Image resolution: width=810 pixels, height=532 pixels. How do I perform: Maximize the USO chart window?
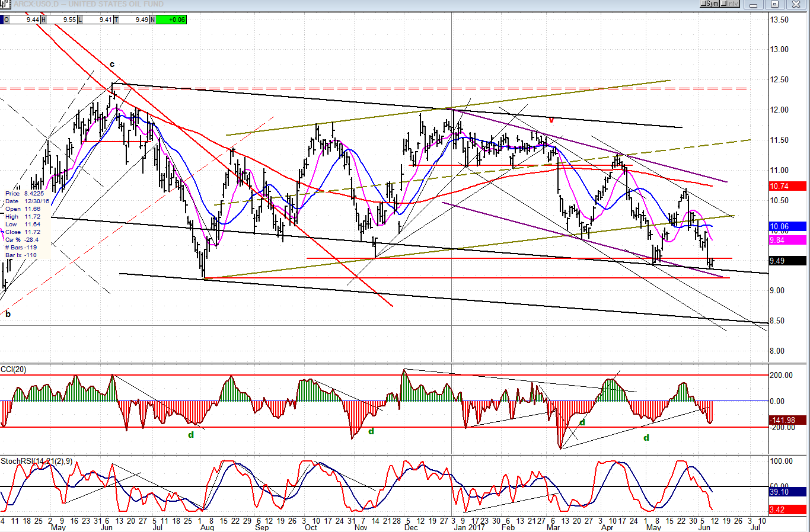point(774,4)
